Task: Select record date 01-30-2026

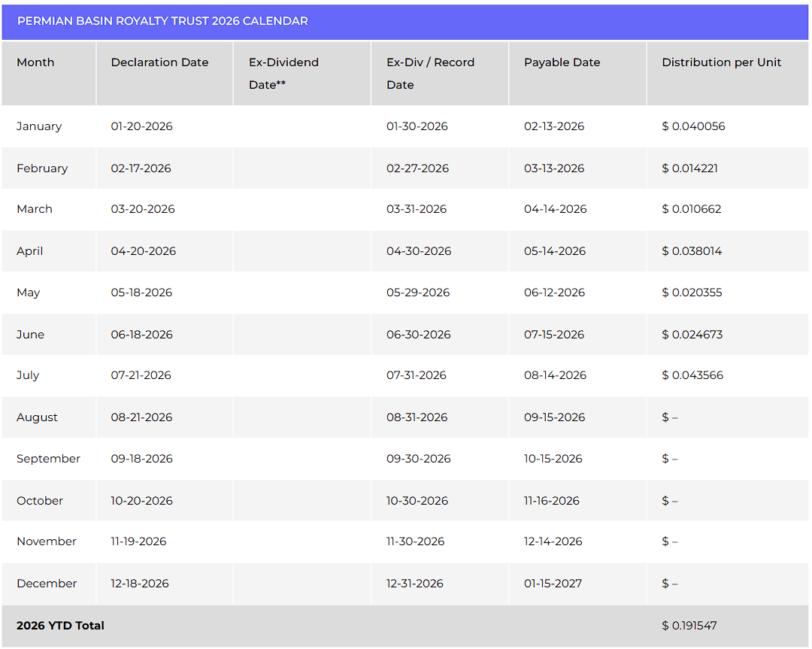Action: (x=417, y=126)
